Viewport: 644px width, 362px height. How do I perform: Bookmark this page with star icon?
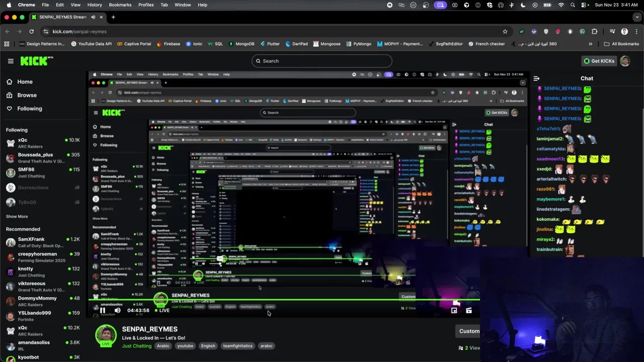click(x=505, y=31)
